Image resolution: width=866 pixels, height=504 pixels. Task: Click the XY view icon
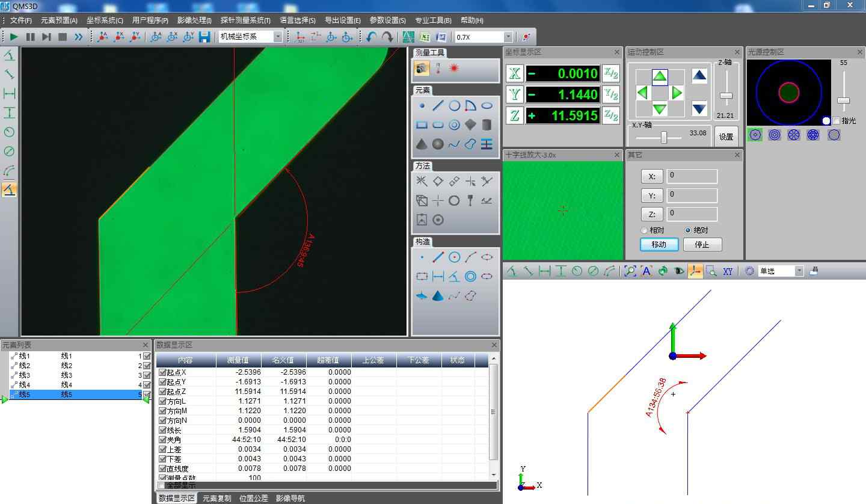(728, 271)
